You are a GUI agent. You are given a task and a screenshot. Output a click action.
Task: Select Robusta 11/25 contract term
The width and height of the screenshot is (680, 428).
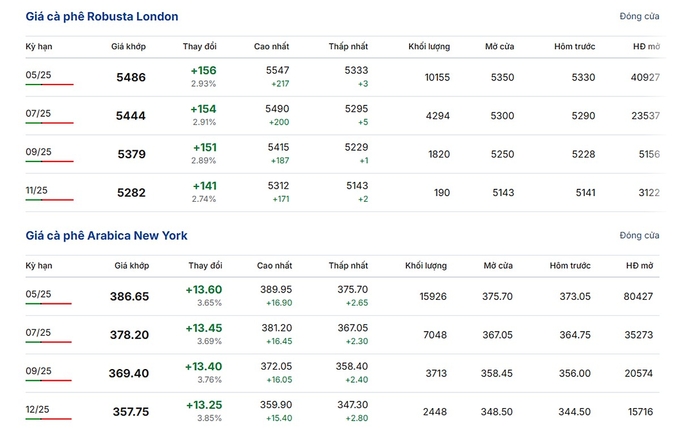[36, 190]
